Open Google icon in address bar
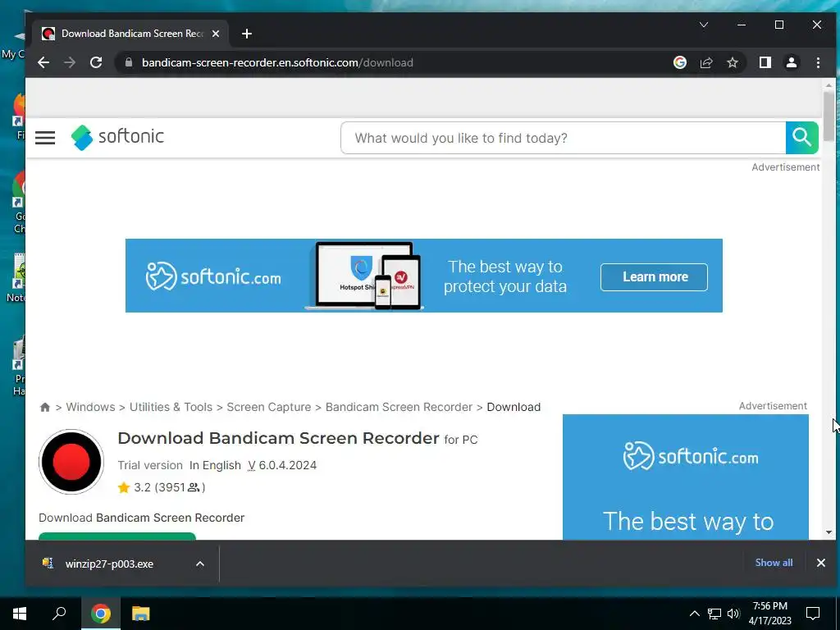The image size is (840, 630). [x=680, y=62]
